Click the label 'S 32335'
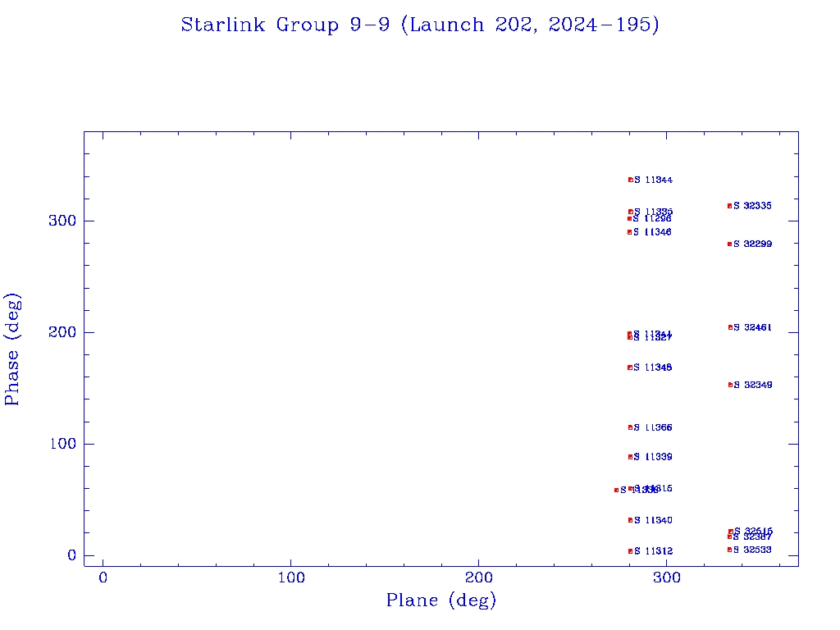Viewport: 840px width, 630px height. (x=753, y=206)
